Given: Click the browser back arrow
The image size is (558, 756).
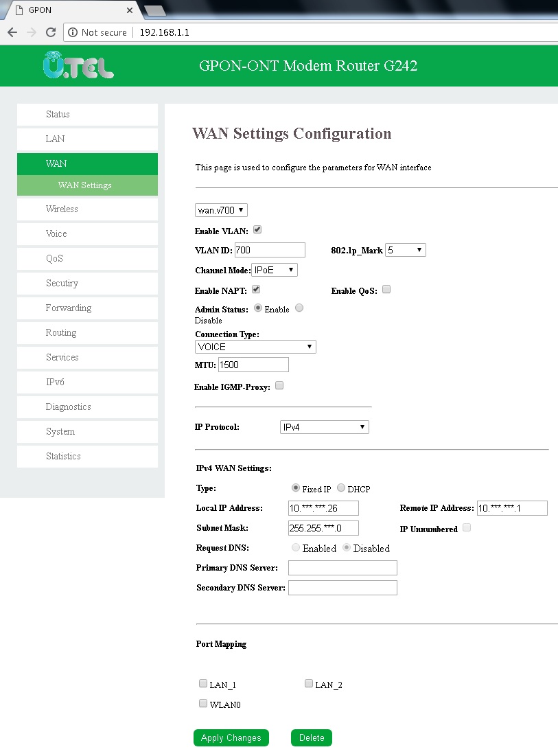Looking at the screenshot, I should [x=12, y=32].
